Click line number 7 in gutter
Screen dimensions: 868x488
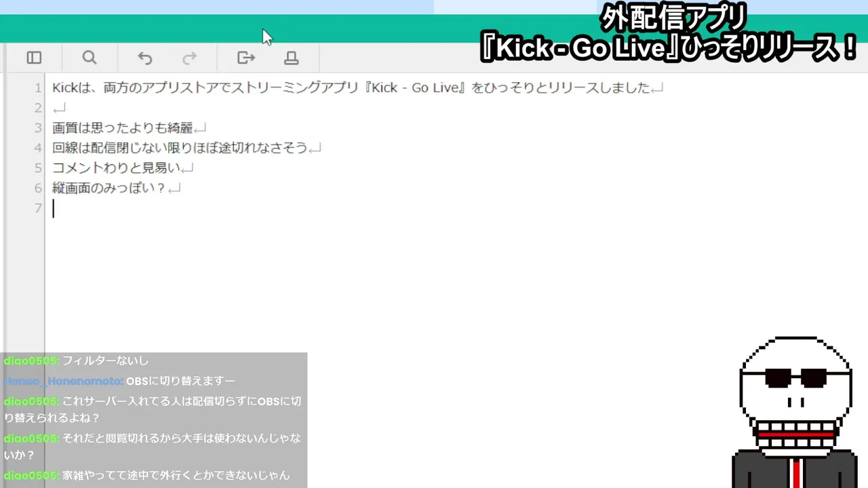click(39, 208)
